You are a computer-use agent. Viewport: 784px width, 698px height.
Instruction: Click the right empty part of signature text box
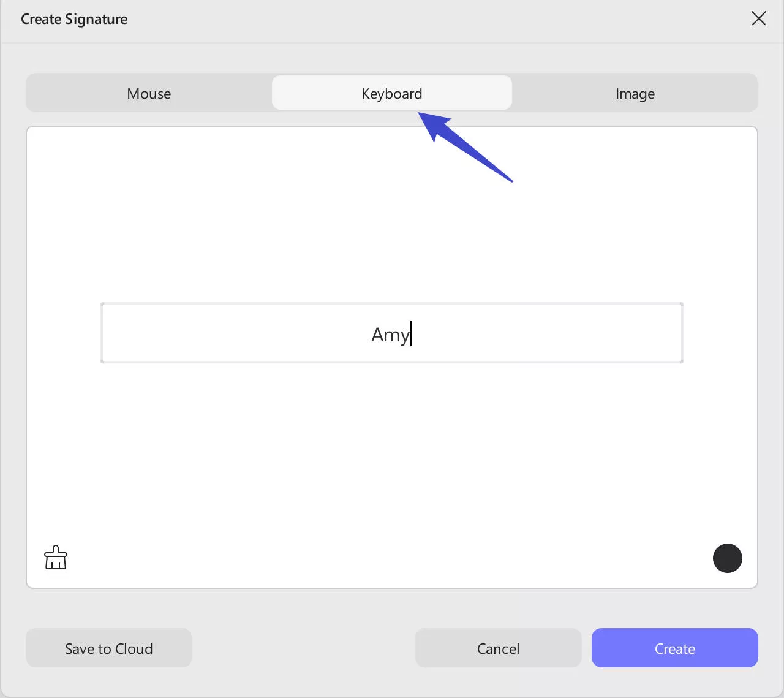click(x=563, y=333)
